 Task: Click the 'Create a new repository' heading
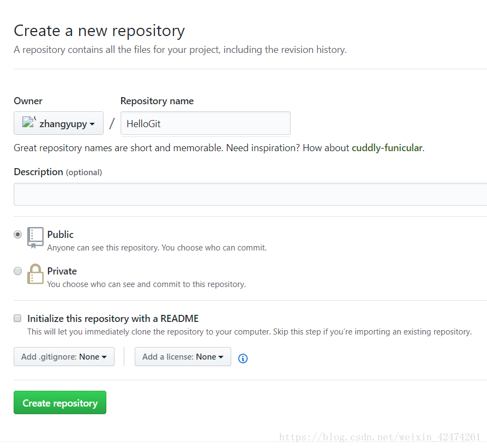click(99, 31)
